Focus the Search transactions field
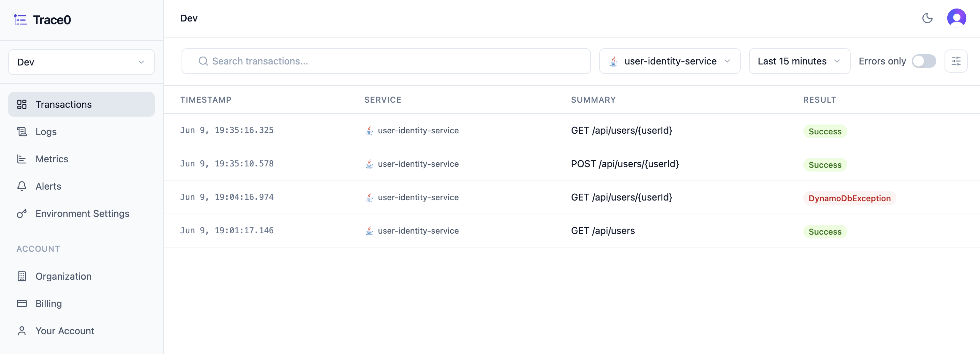Image resolution: width=980 pixels, height=354 pixels. (386, 61)
